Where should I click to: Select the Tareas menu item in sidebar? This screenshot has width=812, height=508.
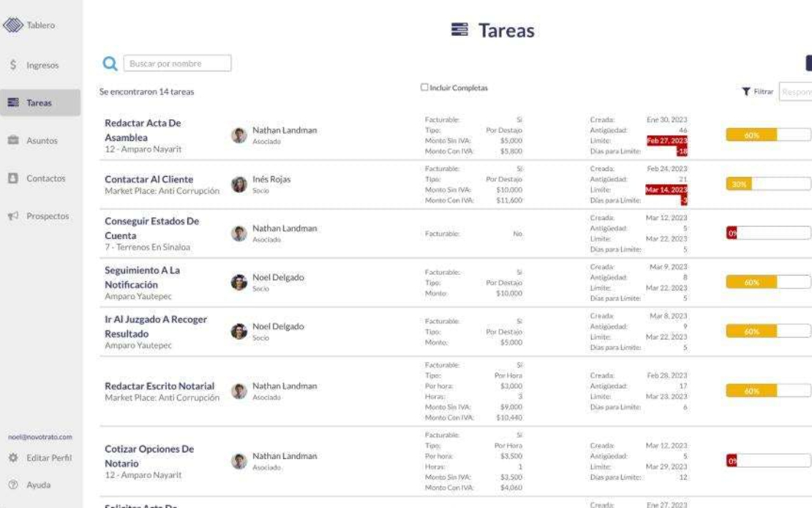click(x=40, y=102)
